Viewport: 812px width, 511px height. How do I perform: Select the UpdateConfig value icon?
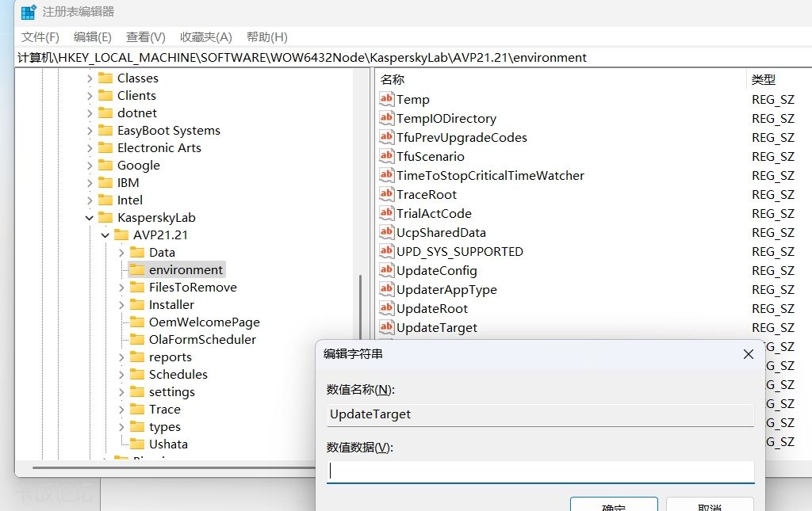pyautogui.click(x=386, y=270)
